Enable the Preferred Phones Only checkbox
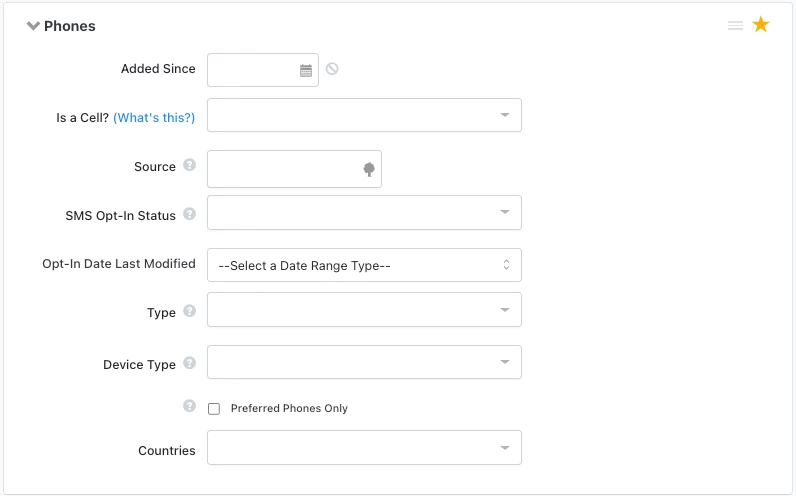 (214, 409)
